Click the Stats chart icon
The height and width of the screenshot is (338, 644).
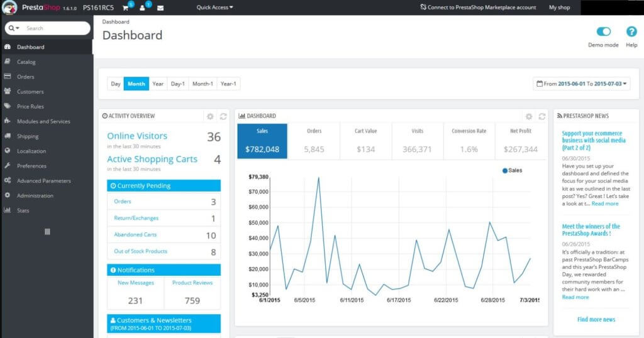point(8,210)
